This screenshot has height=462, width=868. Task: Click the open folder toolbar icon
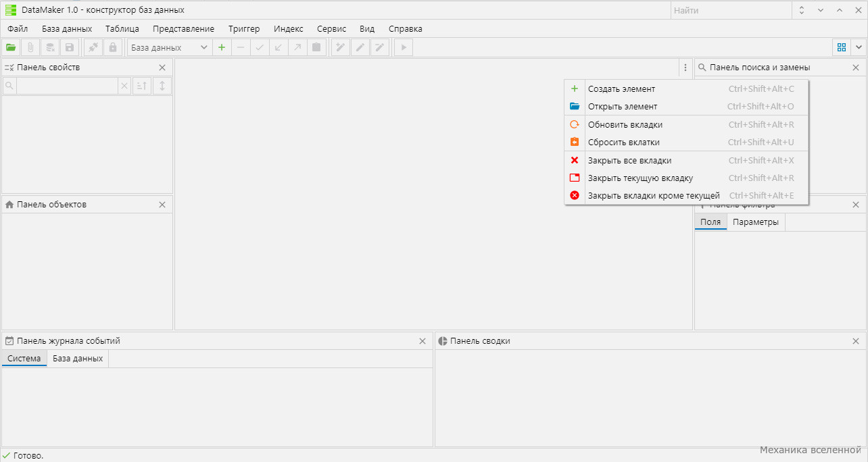click(x=11, y=47)
